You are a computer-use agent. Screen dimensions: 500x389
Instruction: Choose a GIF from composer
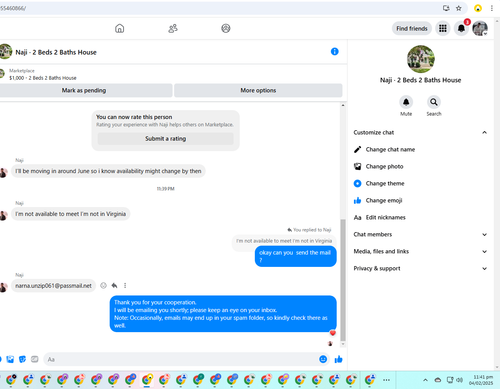pos(34,359)
